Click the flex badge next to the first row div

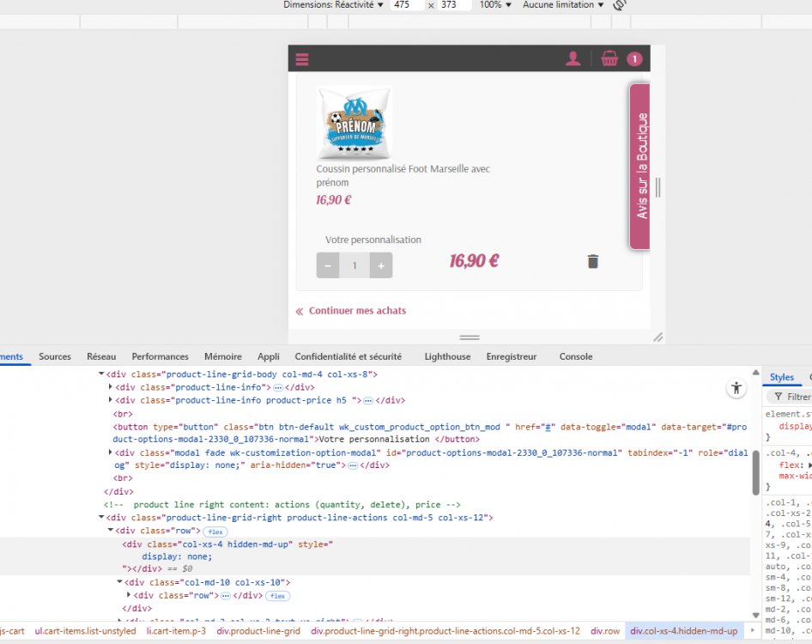pos(215,532)
